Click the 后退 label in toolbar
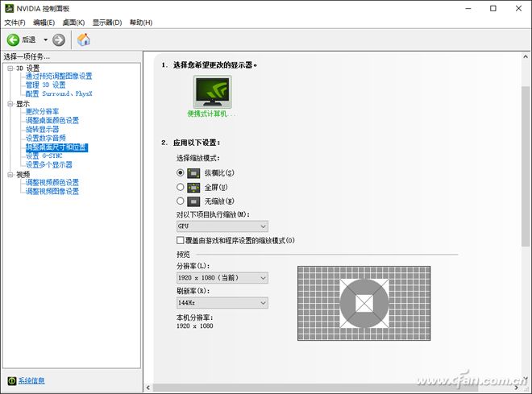Viewport: 532px width, 394px height. tap(29, 40)
